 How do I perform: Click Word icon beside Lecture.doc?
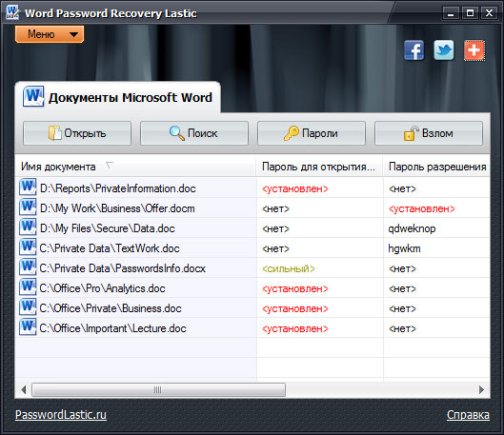click(x=28, y=327)
